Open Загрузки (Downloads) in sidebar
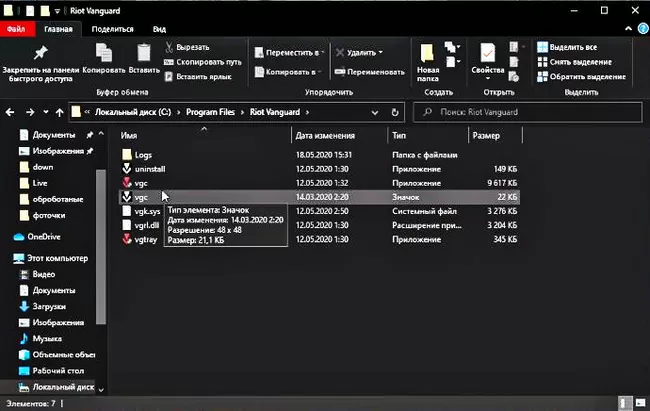The width and height of the screenshot is (650, 411). (49, 306)
